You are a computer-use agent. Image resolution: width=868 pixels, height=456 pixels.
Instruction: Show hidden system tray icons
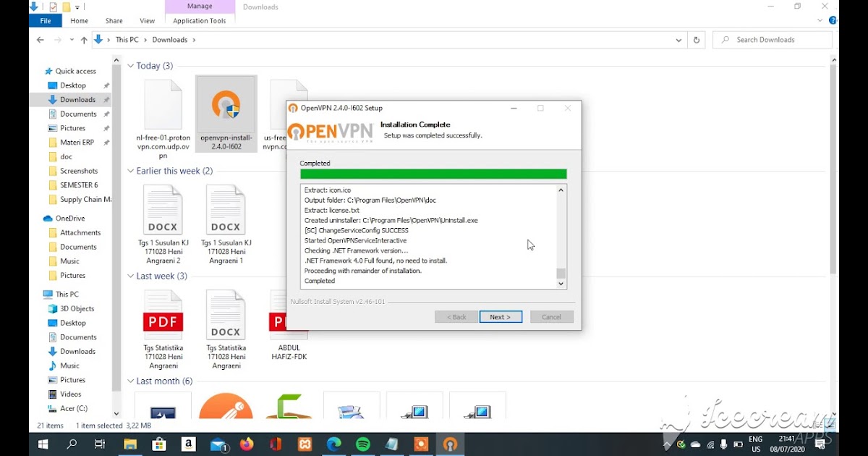pyautogui.click(x=666, y=444)
